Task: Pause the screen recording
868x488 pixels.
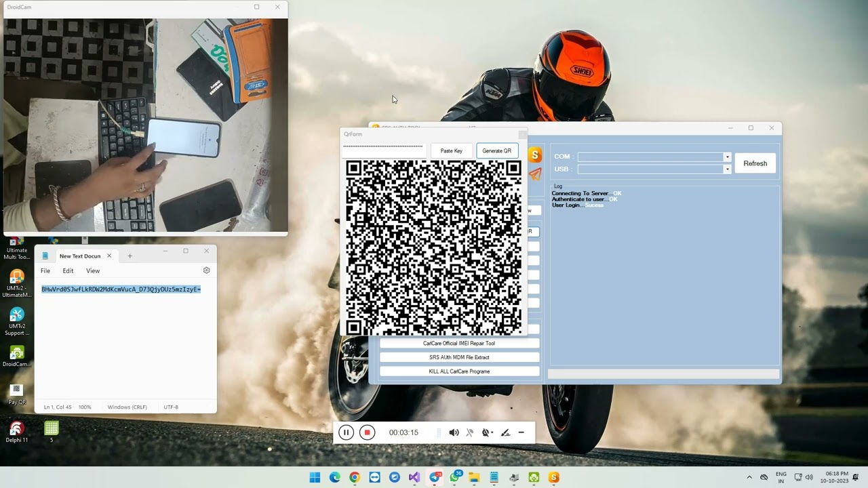Action: click(x=347, y=432)
